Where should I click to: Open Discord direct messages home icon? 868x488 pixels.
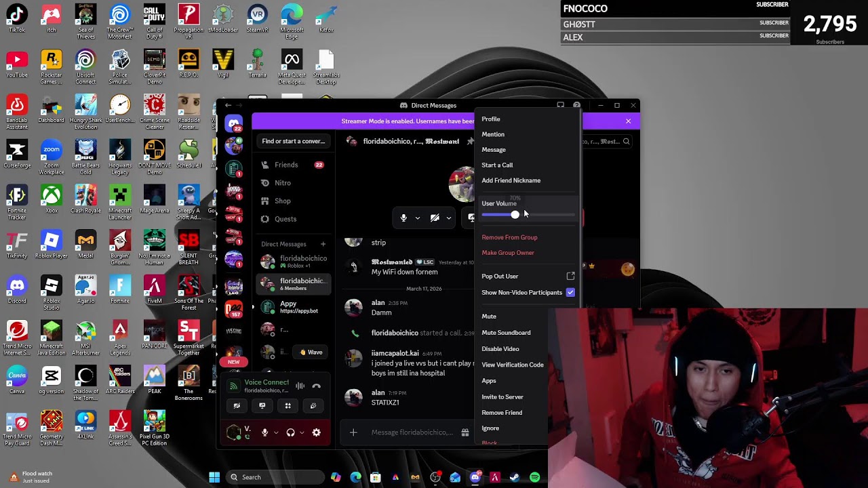click(x=234, y=125)
